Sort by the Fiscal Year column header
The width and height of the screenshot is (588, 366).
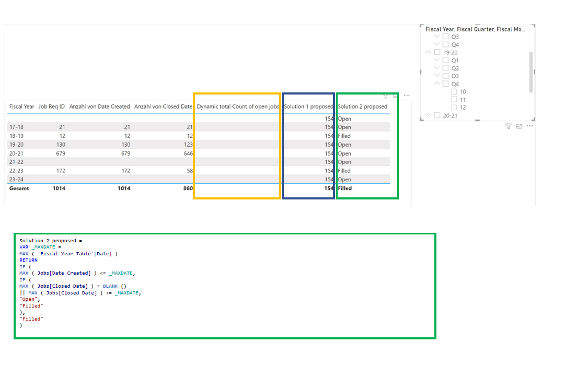pyautogui.click(x=22, y=107)
